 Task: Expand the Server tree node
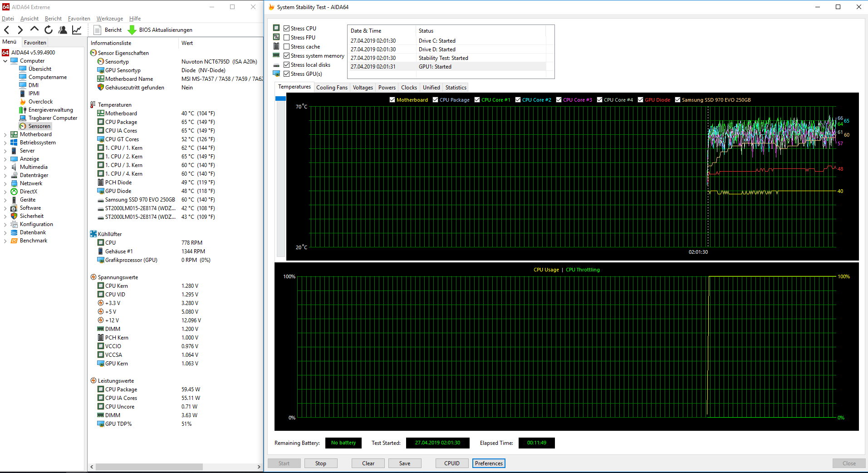pos(5,151)
